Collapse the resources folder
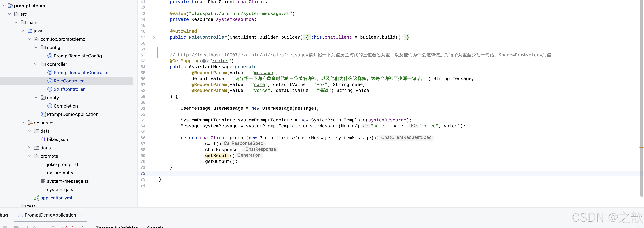 pos(23,123)
